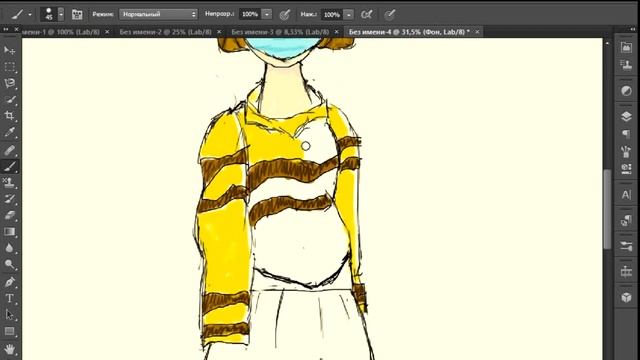Open the tool preset picker arrow
The image size is (640, 360).
click(30, 15)
